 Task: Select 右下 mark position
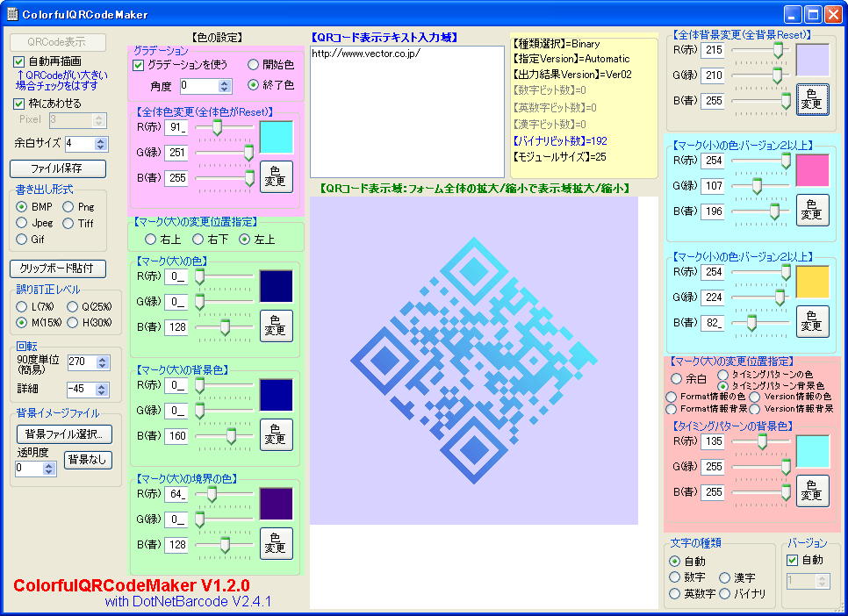coord(198,239)
